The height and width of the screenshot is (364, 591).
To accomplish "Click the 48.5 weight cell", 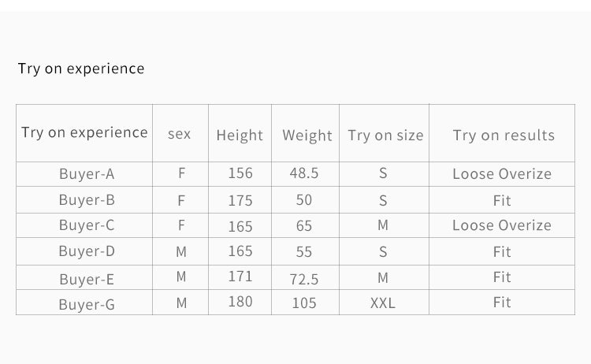I will (304, 173).
